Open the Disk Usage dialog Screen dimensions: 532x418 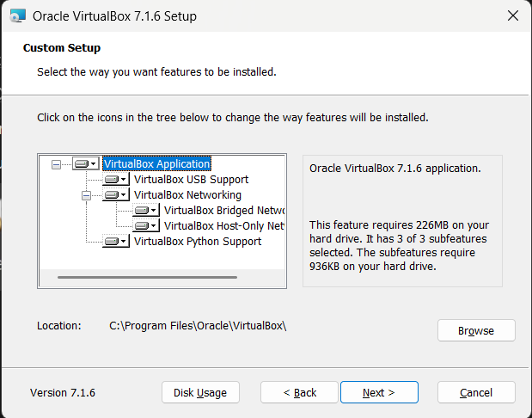point(200,393)
